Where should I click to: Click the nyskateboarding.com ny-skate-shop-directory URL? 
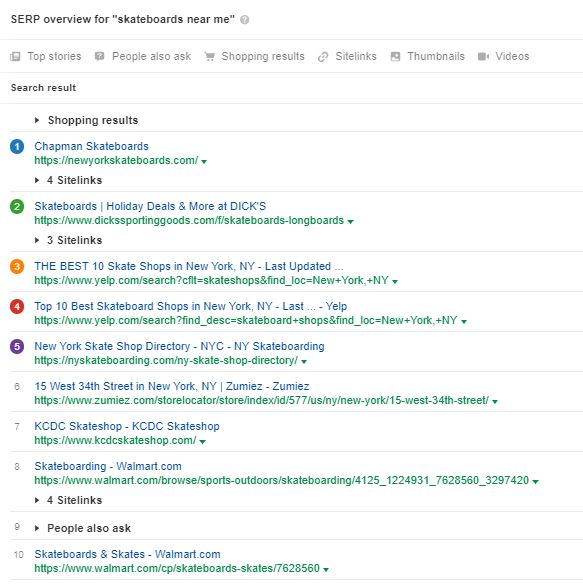click(166, 361)
